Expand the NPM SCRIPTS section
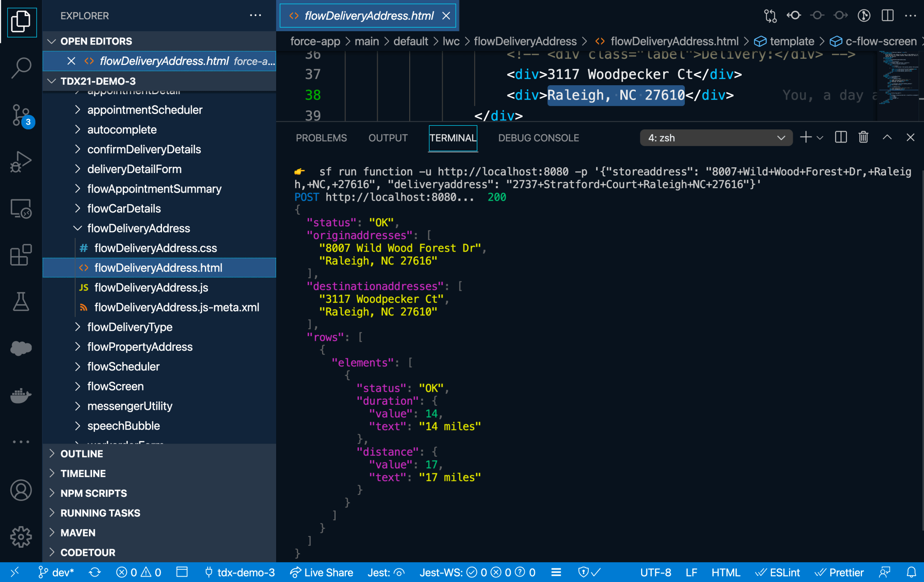The image size is (924, 582). point(93,493)
